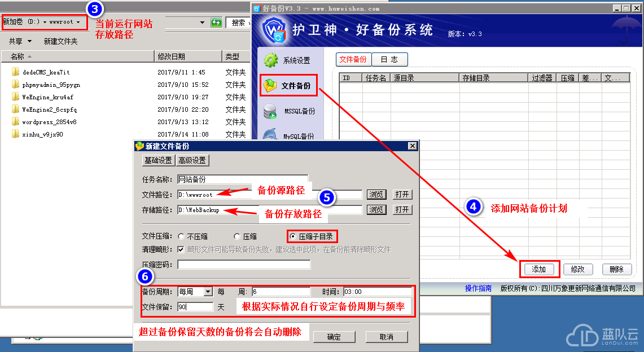
Task: Click the 压缩 column header in task table
Action: [568, 78]
